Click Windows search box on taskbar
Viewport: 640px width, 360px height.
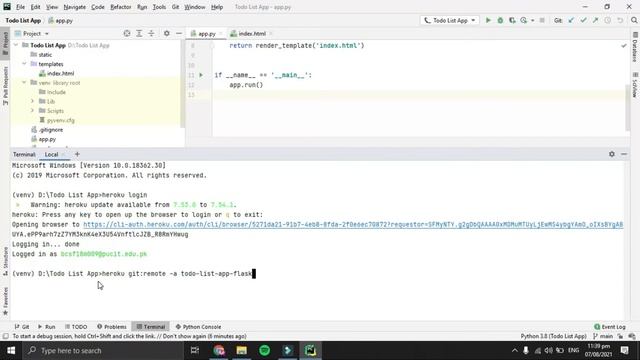click(x=103, y=350)
